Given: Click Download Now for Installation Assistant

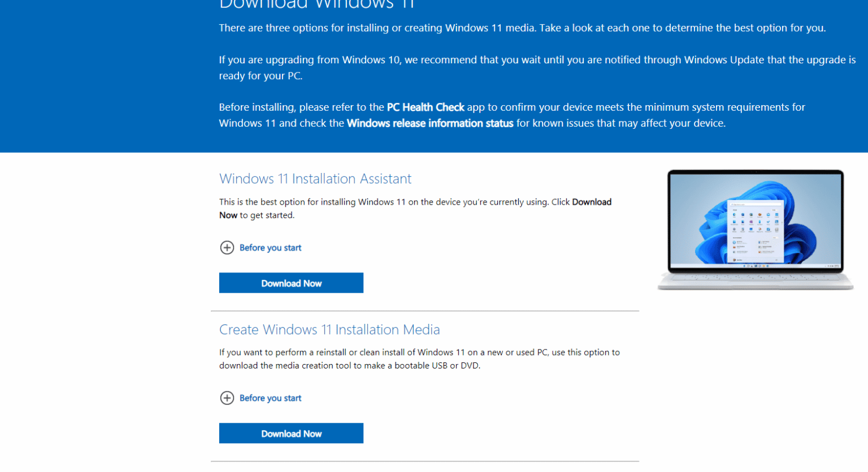Looking at the screenshot, I should (x=291, y=283).
